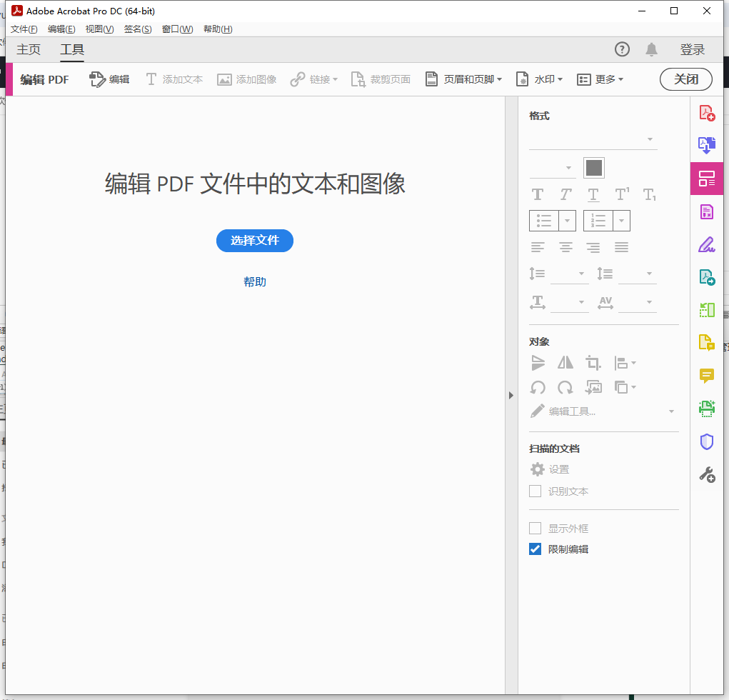Apply subscript text formatting icon

tap(650, 195)
